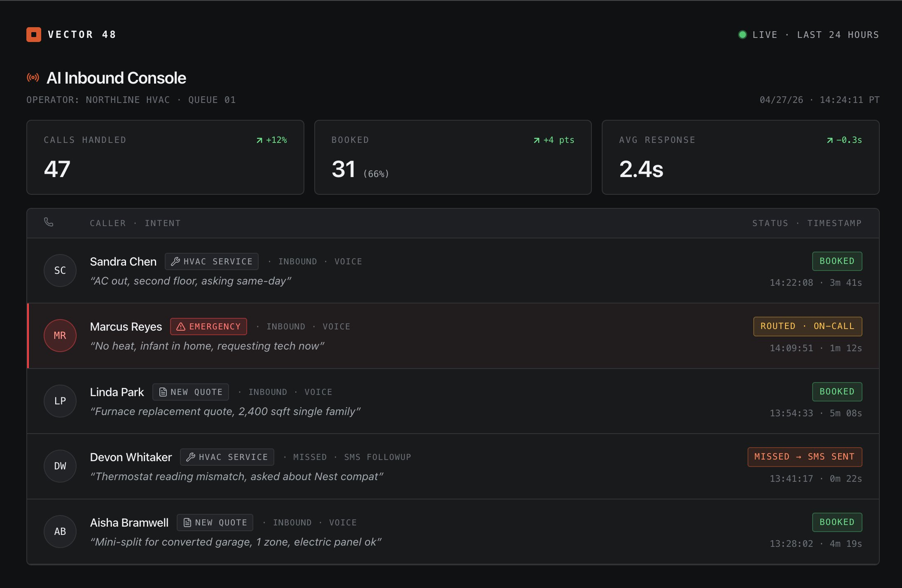Click wrench icon in Sandra Chen's HVAC Service tag
Screen dimensions: 902x588
pos(175,261)
